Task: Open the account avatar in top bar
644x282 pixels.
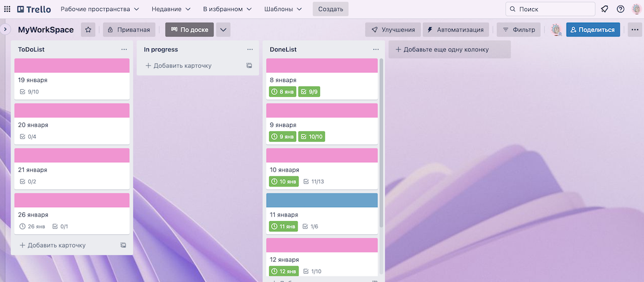Action: [636, 9]
